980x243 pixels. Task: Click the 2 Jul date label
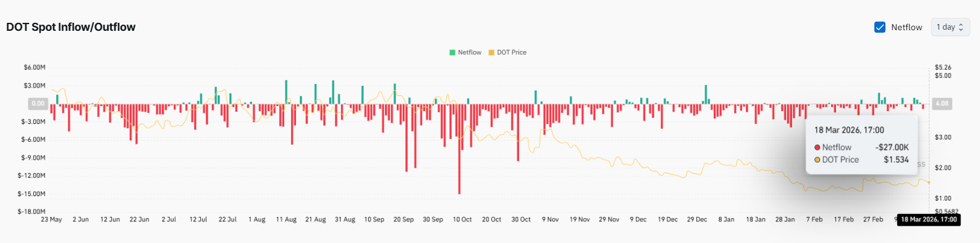point(169,220)
